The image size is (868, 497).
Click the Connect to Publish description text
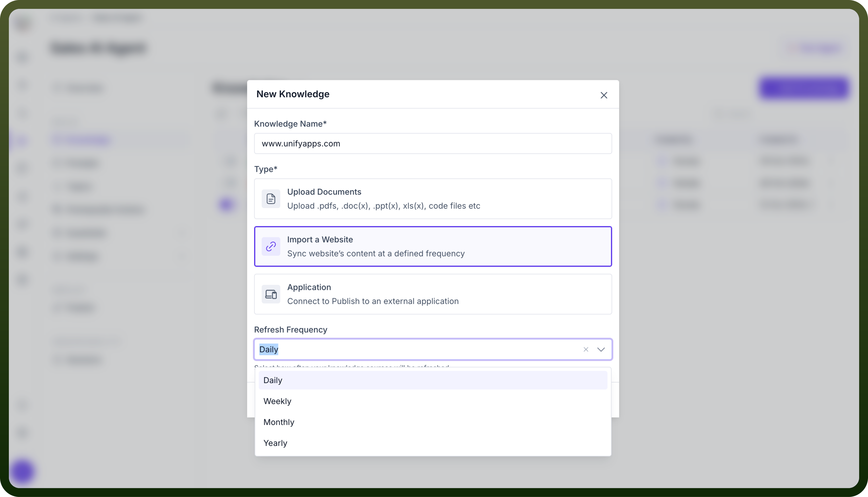click(373, 301)
